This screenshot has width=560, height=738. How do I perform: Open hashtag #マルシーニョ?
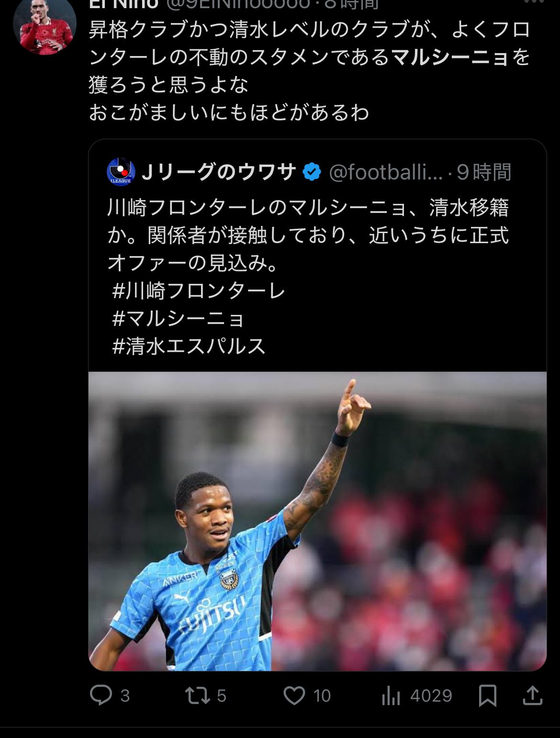[x=178, y=318]
